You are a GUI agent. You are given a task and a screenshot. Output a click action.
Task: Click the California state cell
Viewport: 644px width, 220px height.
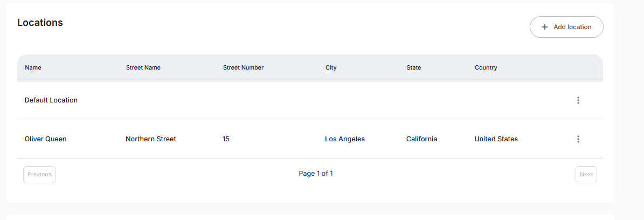point(421,139)
